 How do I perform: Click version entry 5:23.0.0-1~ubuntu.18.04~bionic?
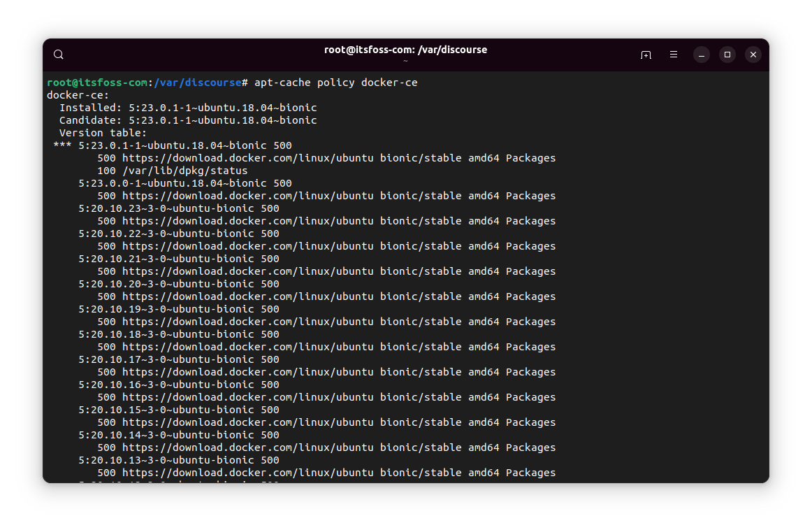pos(184,183)
